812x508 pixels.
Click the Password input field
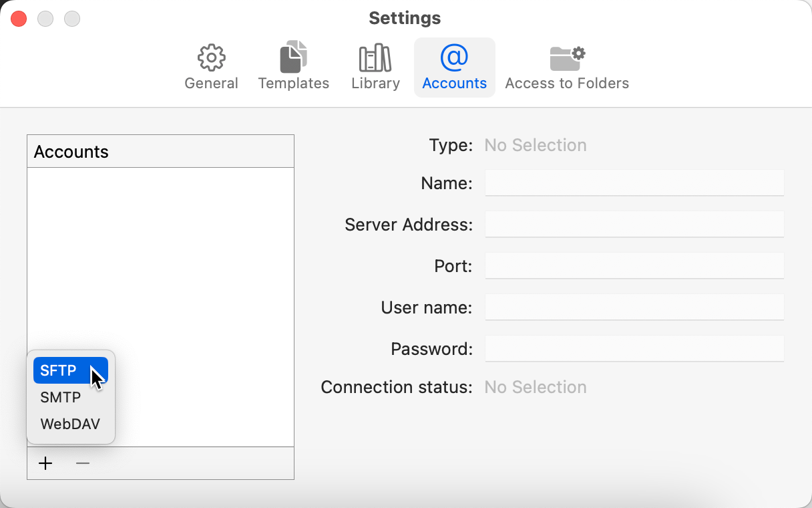point(633,348)
